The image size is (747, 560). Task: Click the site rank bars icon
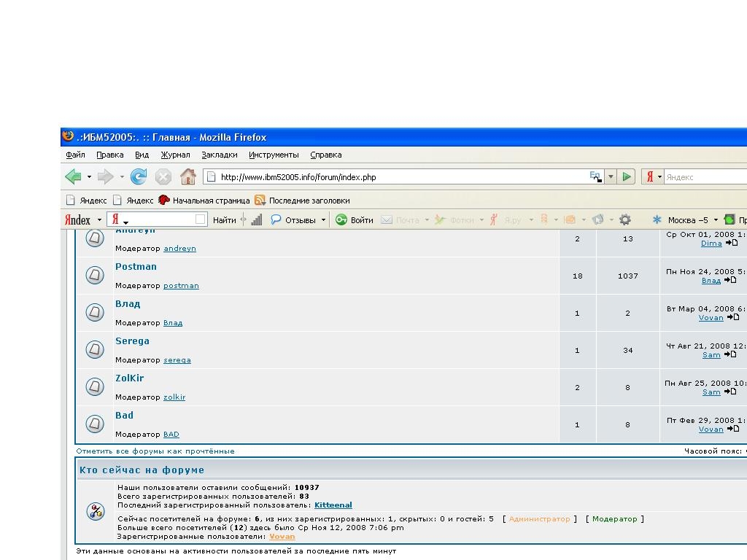(256, 219)
